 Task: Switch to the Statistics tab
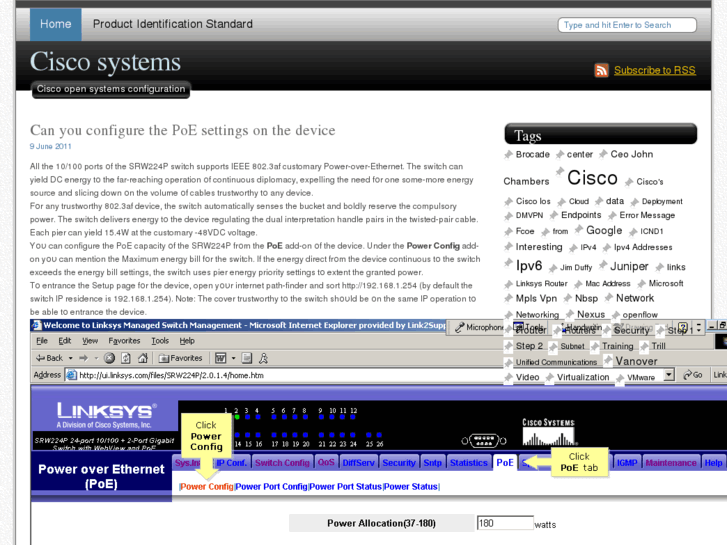(469, 462)
